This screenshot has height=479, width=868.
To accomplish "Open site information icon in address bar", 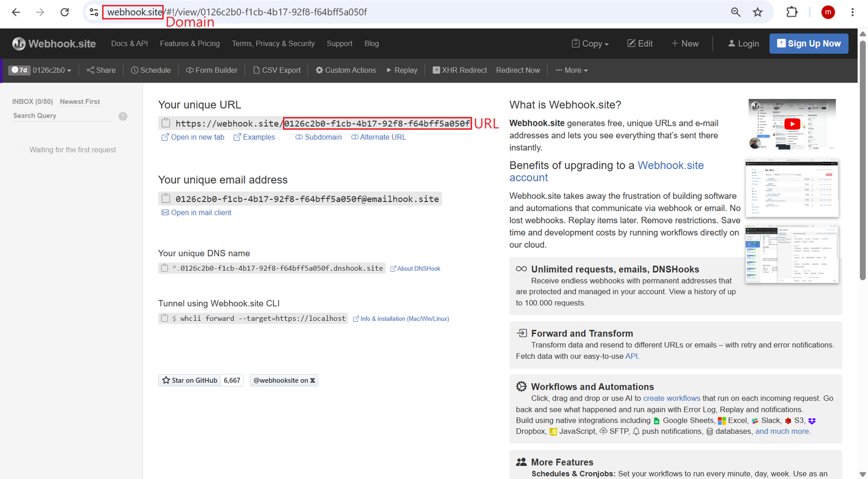I will tap(94, 12).
